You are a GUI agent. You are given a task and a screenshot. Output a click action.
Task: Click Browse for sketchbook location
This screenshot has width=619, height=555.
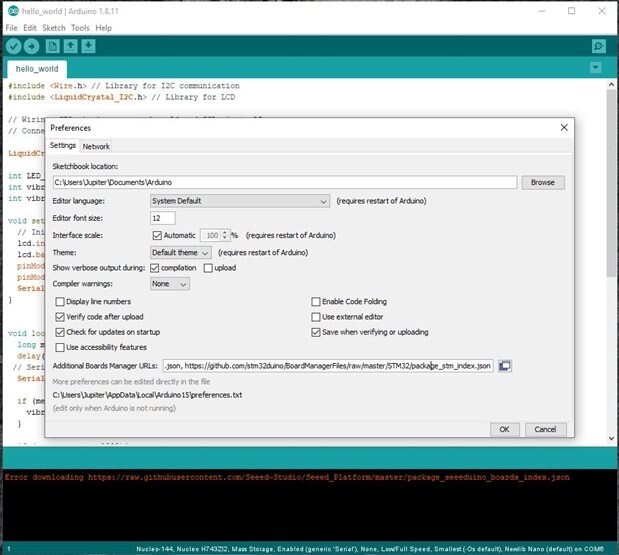point(543,182)
